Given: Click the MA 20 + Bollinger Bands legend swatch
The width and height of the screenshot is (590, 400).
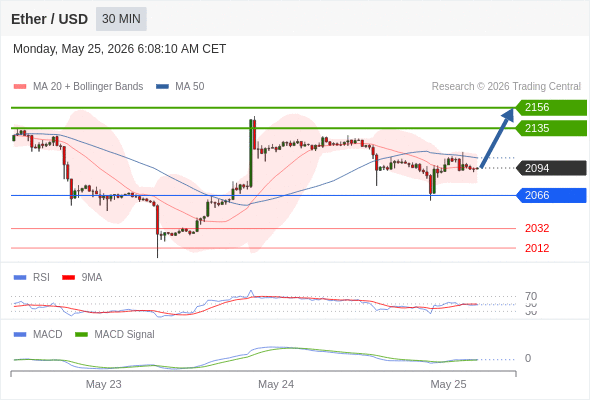Looking at the screenshot, I should (x=20, y=87).
